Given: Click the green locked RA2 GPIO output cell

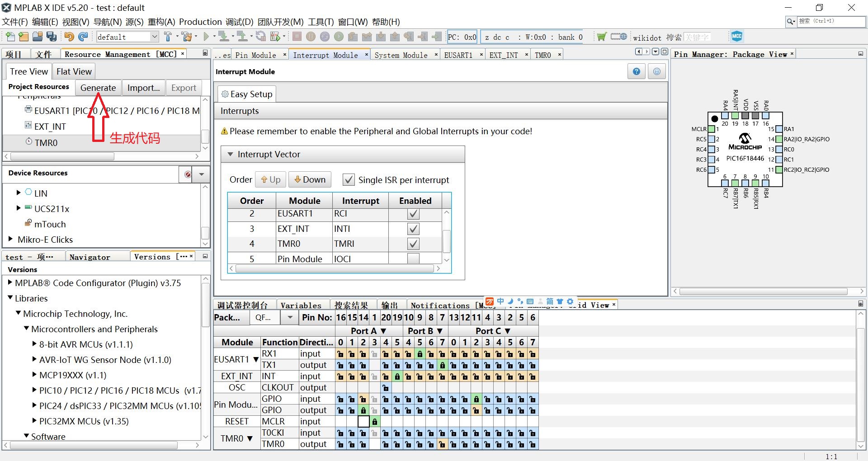Looking at the screenshot, I should (x=363, y=410).
